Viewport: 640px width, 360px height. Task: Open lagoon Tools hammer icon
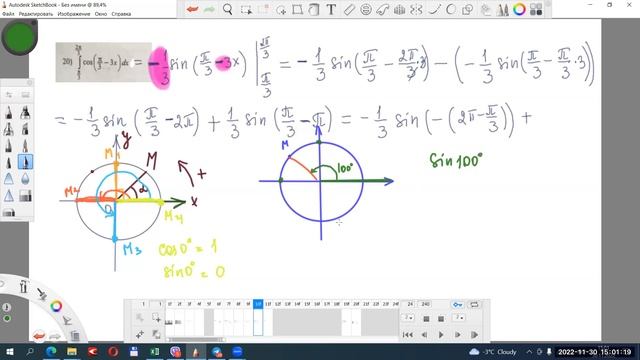[24, 287]
